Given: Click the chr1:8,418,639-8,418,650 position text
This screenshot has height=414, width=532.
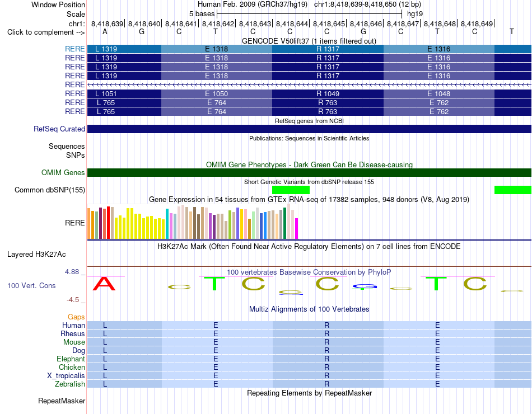Looking at the screenshot, I should 367,4.
